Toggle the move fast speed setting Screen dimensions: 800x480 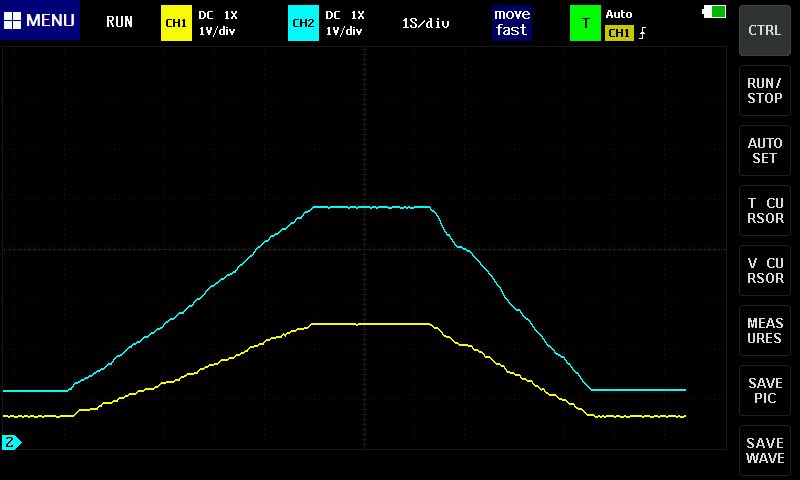511,22
